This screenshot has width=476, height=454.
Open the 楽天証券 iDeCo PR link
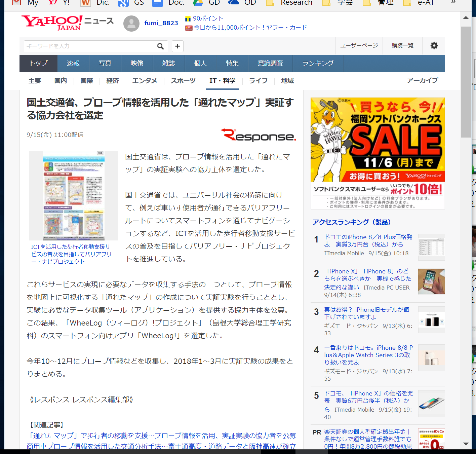click(368, 439)
